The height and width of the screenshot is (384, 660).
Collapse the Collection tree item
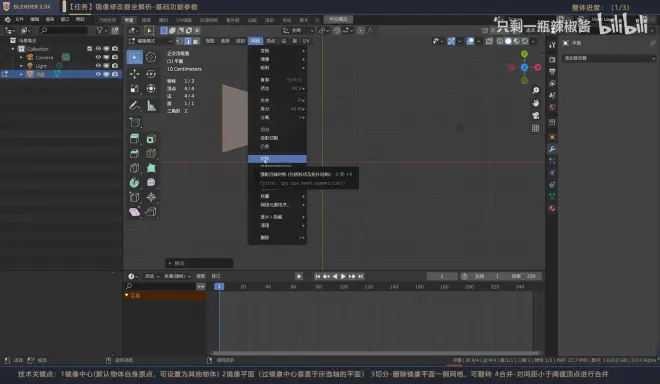click(x=13, y=49)
